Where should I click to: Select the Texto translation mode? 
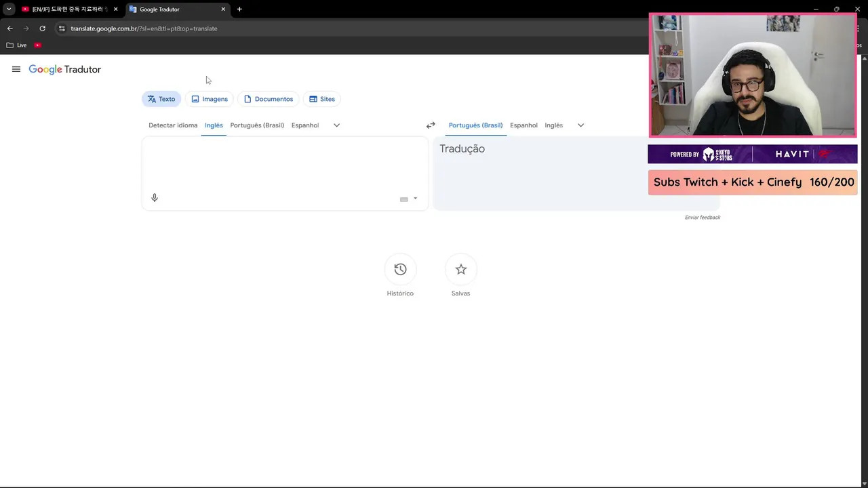click(x=161, y=99)
